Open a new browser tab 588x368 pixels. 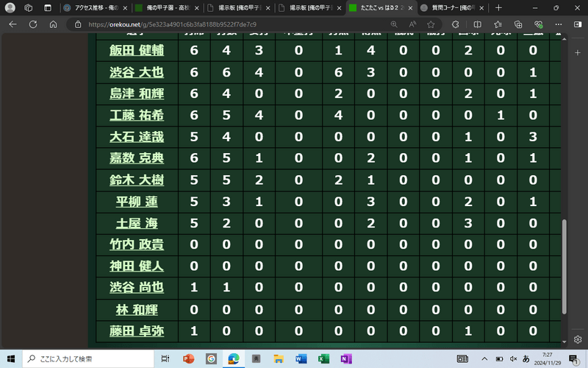(499, 7)
